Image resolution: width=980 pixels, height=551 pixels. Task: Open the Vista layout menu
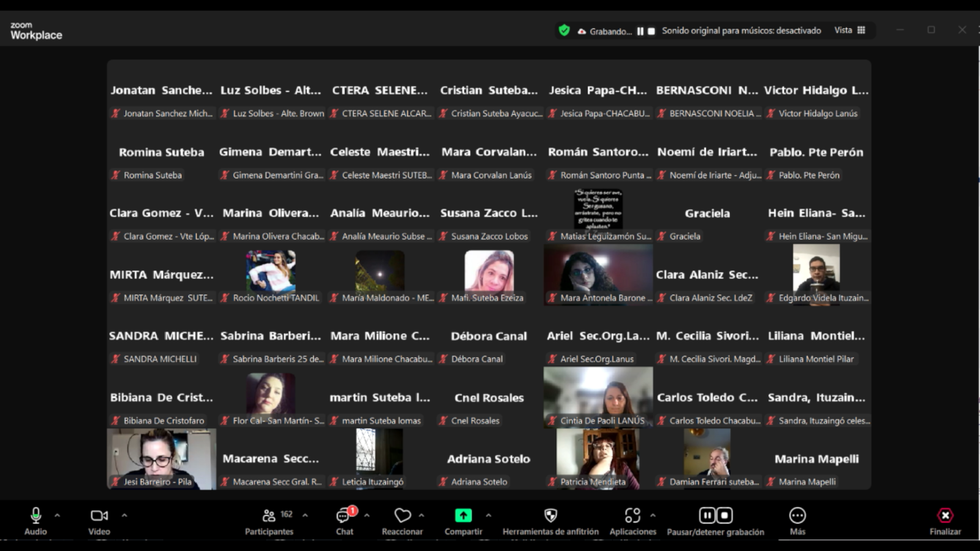(850, 31)
